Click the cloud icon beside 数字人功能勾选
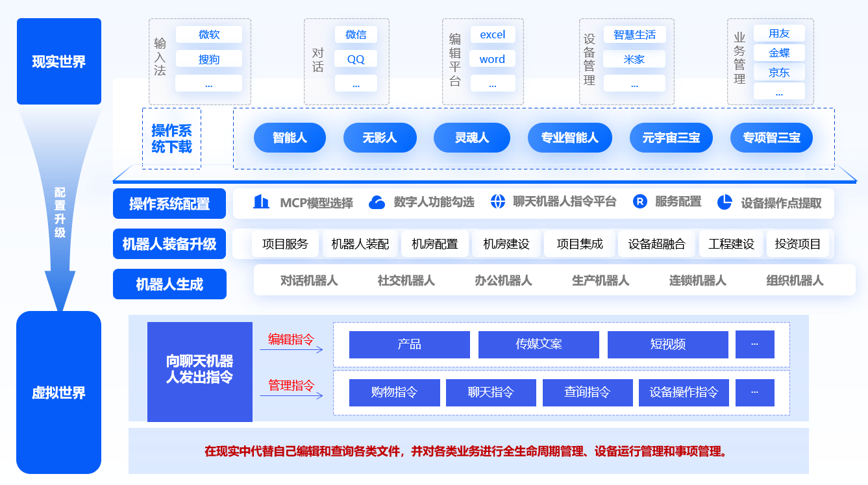Screen dimensions: 868x485 click(377, 203)
